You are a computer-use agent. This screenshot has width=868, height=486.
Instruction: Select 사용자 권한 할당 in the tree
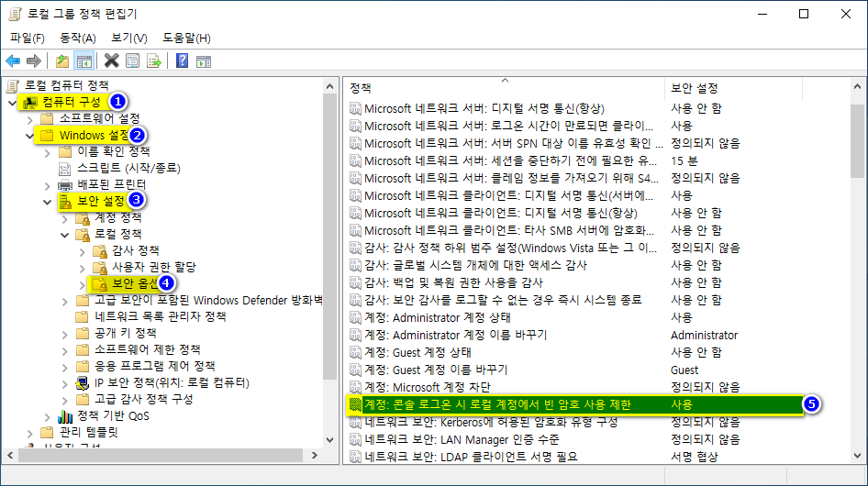(x=154, y=268)
